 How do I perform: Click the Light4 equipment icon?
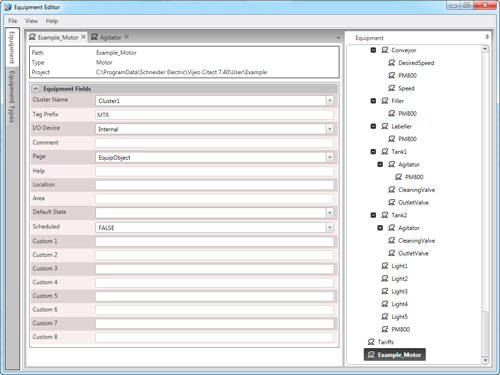point(385,304)
